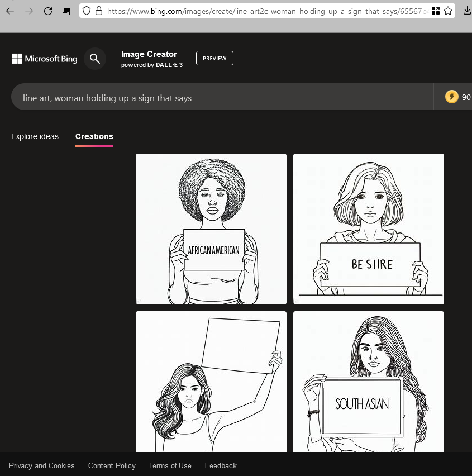Screen dimensions: 472x476
Task: Go back with the browser back arrow
Action: (x=10, y=11)
